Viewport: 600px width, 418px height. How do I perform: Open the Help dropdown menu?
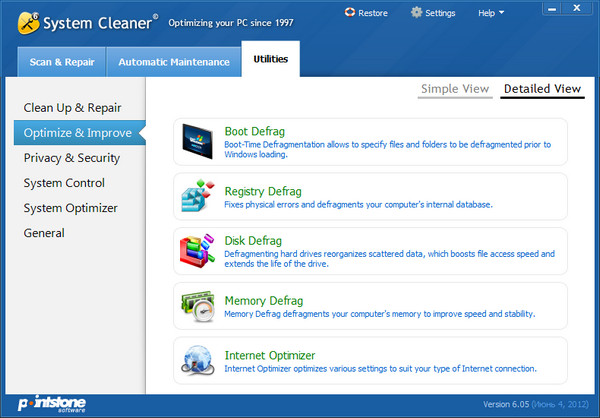(491, 13)
